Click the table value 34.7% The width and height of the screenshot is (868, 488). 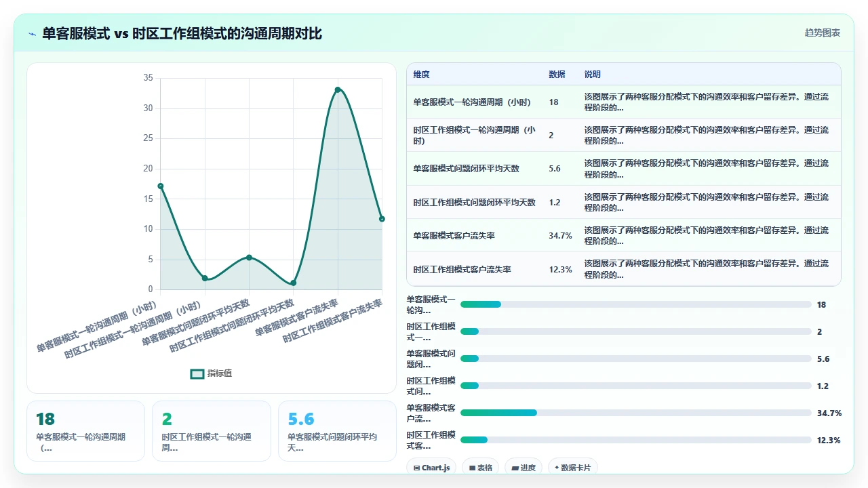[x=561, y=236]
